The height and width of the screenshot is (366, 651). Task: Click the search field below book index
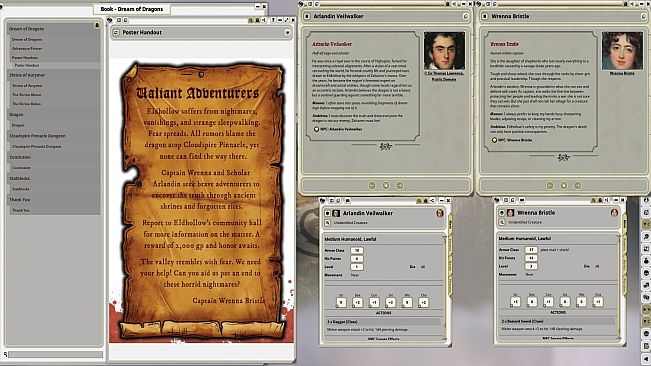tap(55, 354)
